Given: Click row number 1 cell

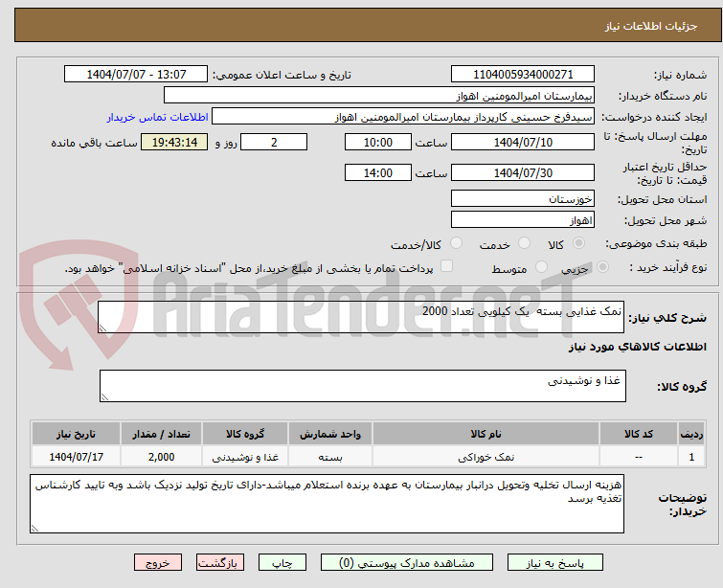Looking at the screenshot, I should (691, 457).
